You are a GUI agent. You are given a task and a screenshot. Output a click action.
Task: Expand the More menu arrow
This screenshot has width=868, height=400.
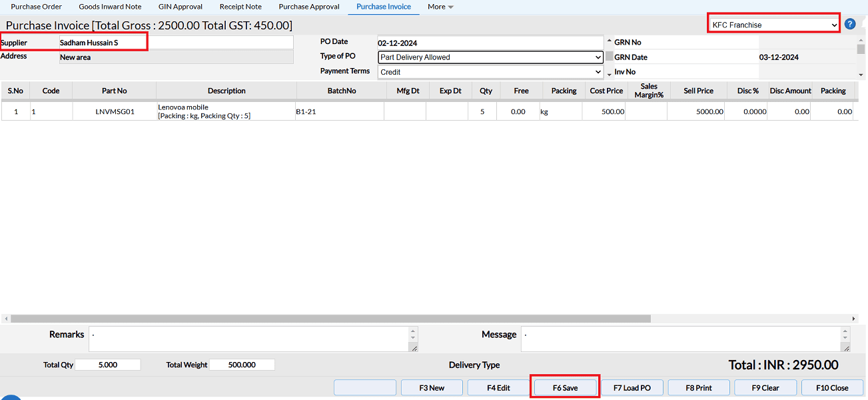[x=451, y=7]
